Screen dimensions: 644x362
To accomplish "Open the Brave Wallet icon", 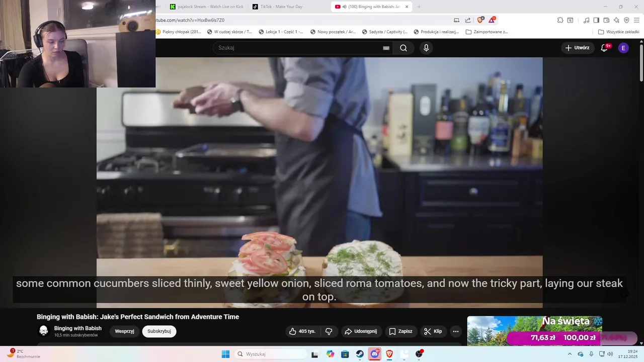I will coord(606,20).
